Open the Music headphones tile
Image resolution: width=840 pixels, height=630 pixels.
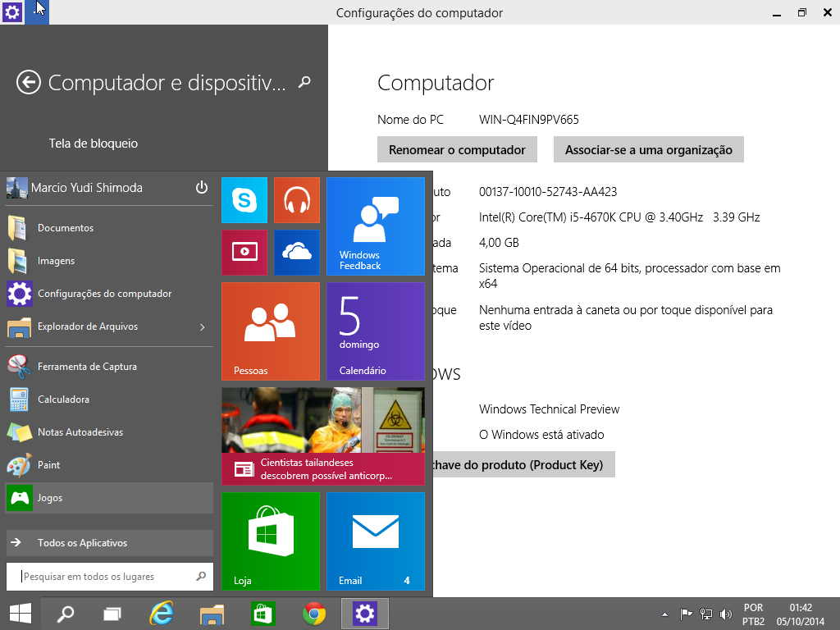(x=297, y=200)
